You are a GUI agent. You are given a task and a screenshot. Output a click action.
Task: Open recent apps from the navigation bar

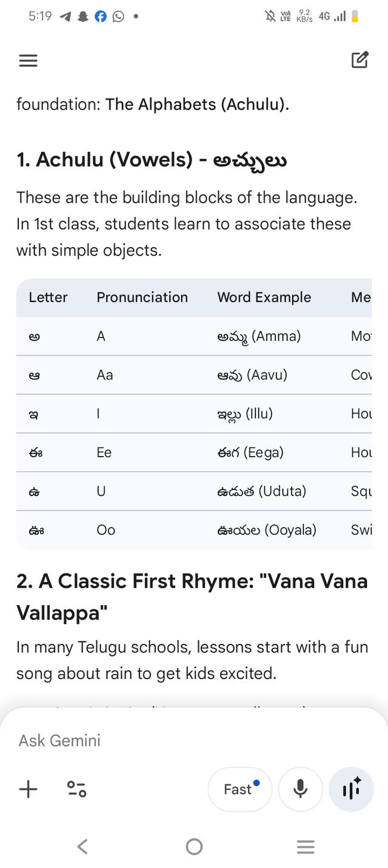pyautogui.click(x=306, y=847)
